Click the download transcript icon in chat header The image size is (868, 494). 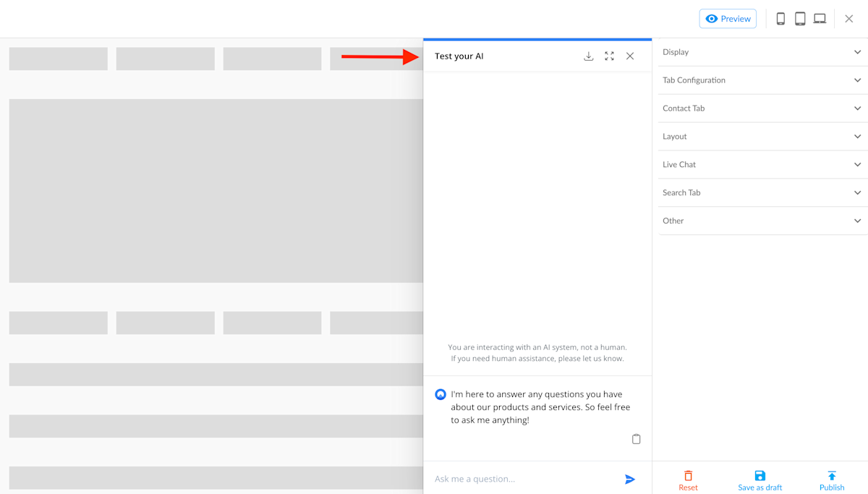(x=589, y=56)
